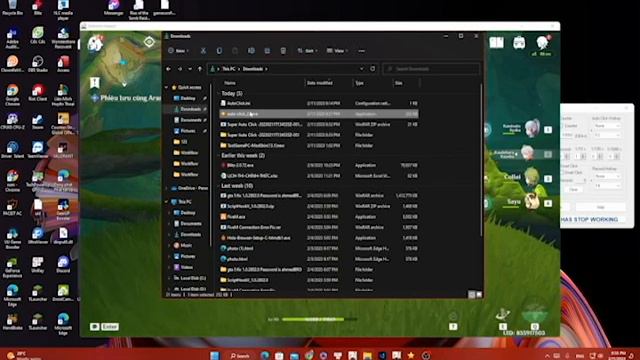The width and height of the screenshot is (640, 360).
Task: Click This PC in the address breadcrumb
Action: pyautogui.click(x=228, y=69)
